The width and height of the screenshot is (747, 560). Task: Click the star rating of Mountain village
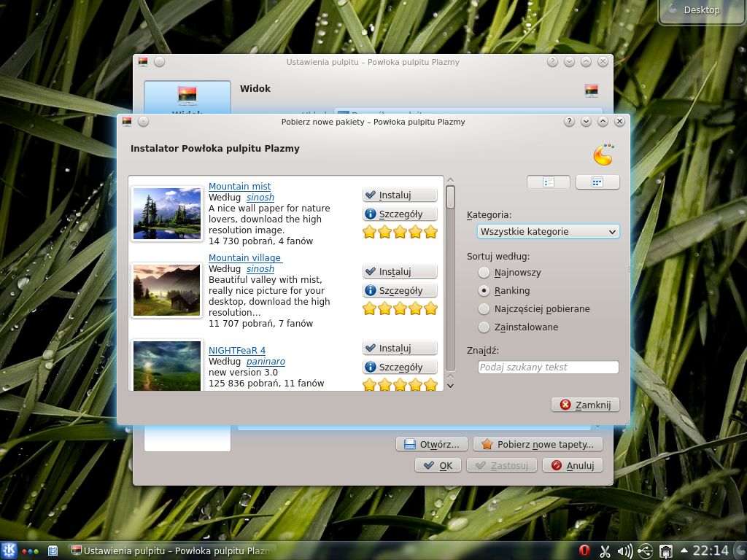coord(400,308)
